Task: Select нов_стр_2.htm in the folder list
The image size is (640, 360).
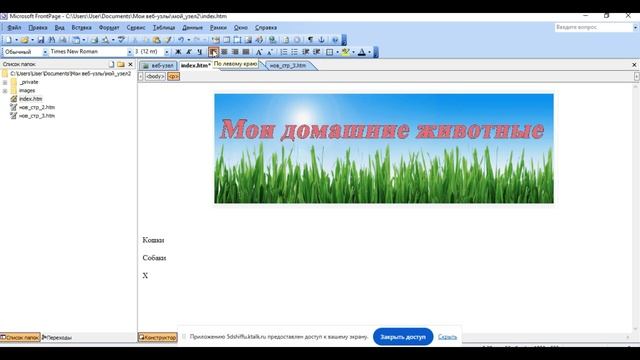Action: [x=37, y=107]
